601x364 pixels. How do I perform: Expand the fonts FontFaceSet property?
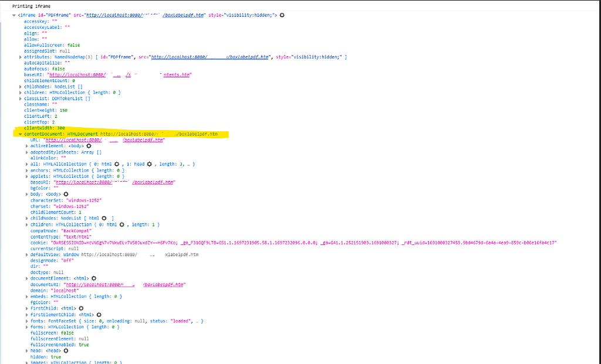(x=27, y=321)
